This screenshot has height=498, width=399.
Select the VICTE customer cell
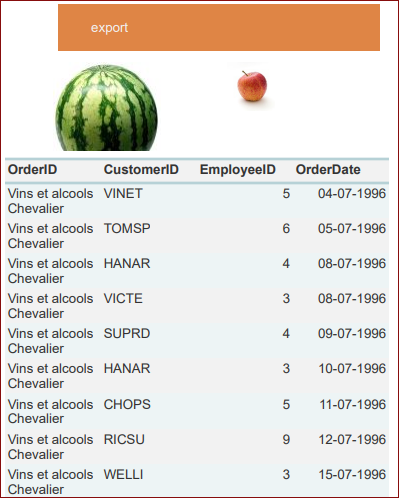coord(123,299)
